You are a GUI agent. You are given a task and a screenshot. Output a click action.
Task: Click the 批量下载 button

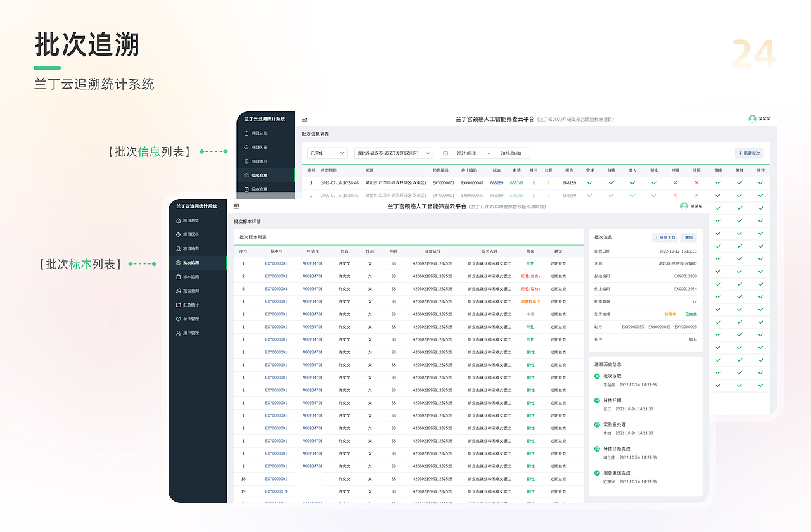click(665, 237)
